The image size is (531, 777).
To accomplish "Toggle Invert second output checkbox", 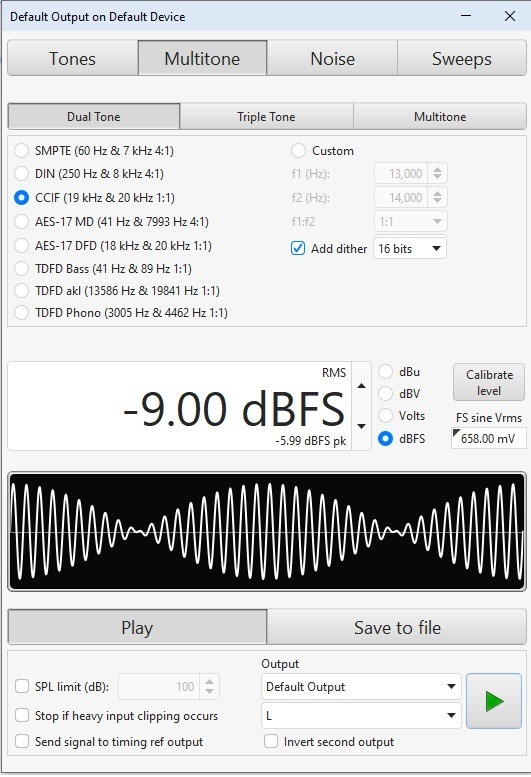I will [x=270, y=741].
